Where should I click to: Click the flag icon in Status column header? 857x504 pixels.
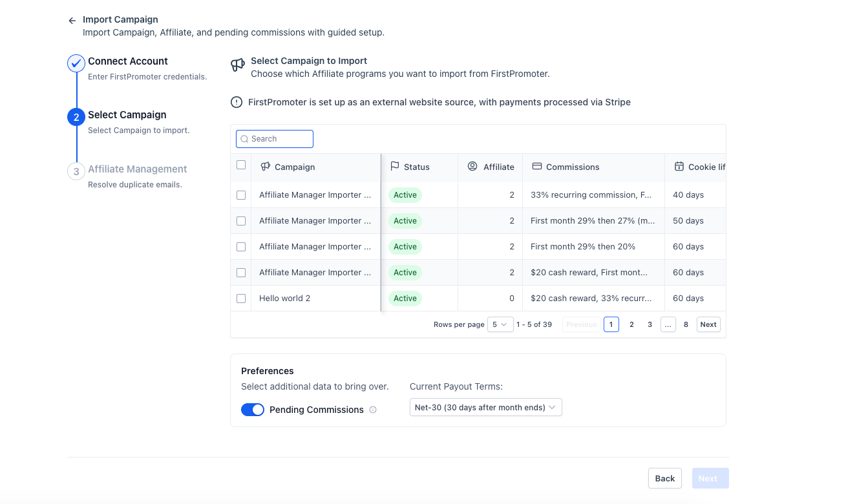[x=395, y=167]
